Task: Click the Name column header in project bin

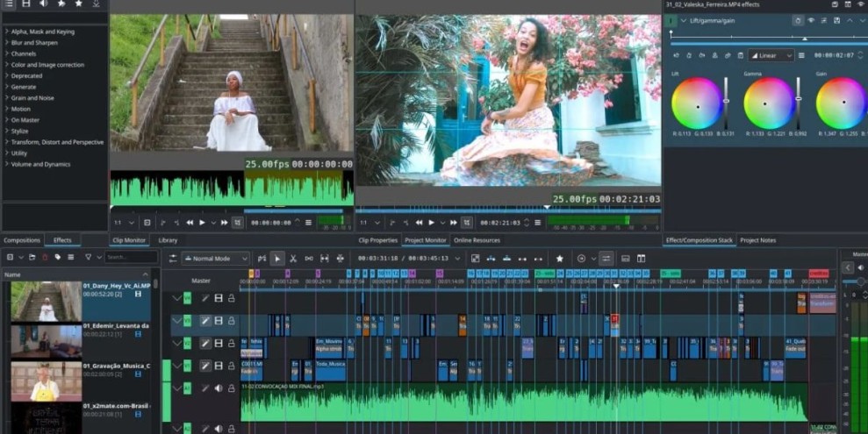Action: pos(76,274)
